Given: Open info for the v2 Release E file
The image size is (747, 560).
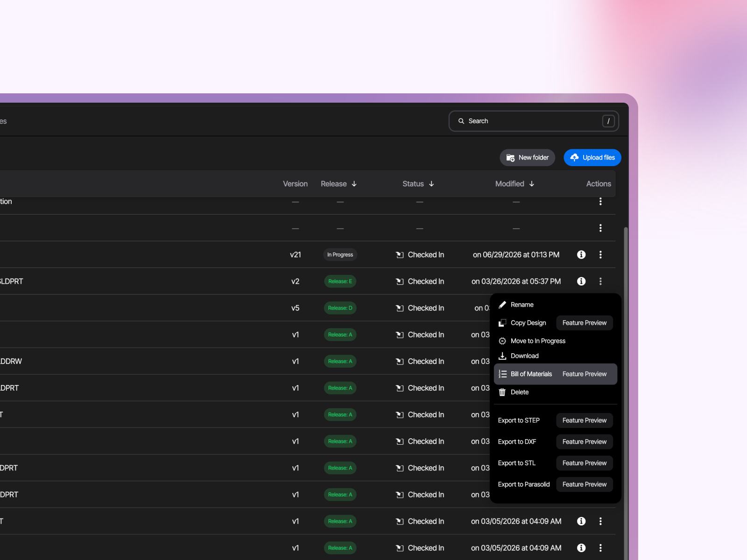Looking at the screenshot, I should pos(581,281).
